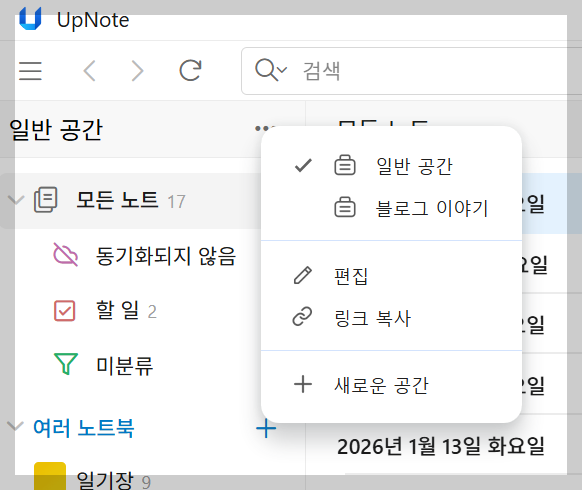
Task: Click the unsynced cloud icon
Action: (x=65, y=255)
